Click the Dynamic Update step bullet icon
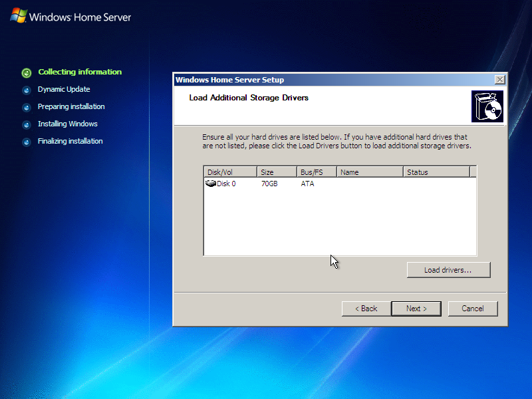 pyautogui.click(x=27, y=89)
